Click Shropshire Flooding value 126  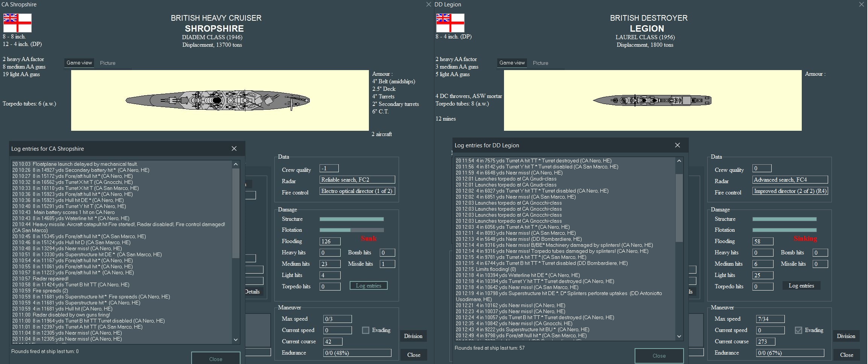[330, 241]
